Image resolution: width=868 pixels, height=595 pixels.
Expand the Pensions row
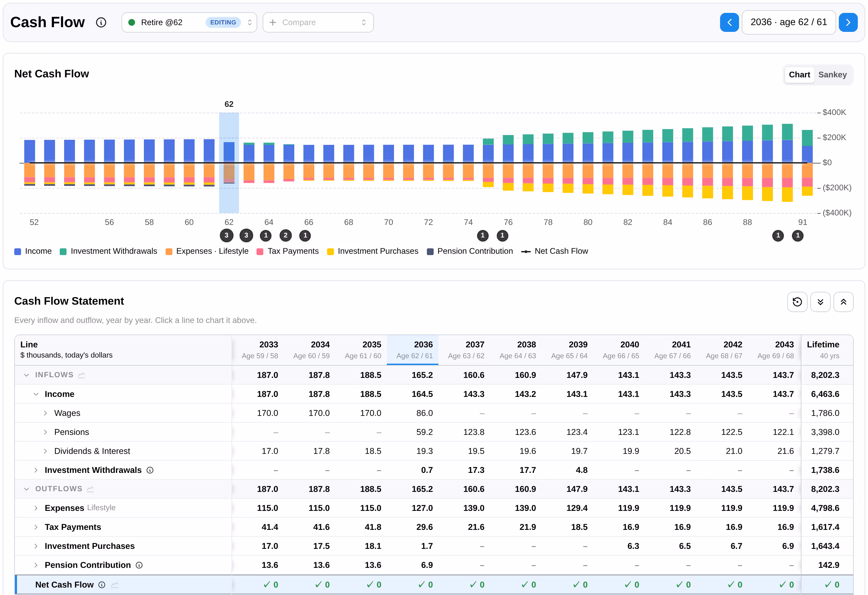point(45,432)
